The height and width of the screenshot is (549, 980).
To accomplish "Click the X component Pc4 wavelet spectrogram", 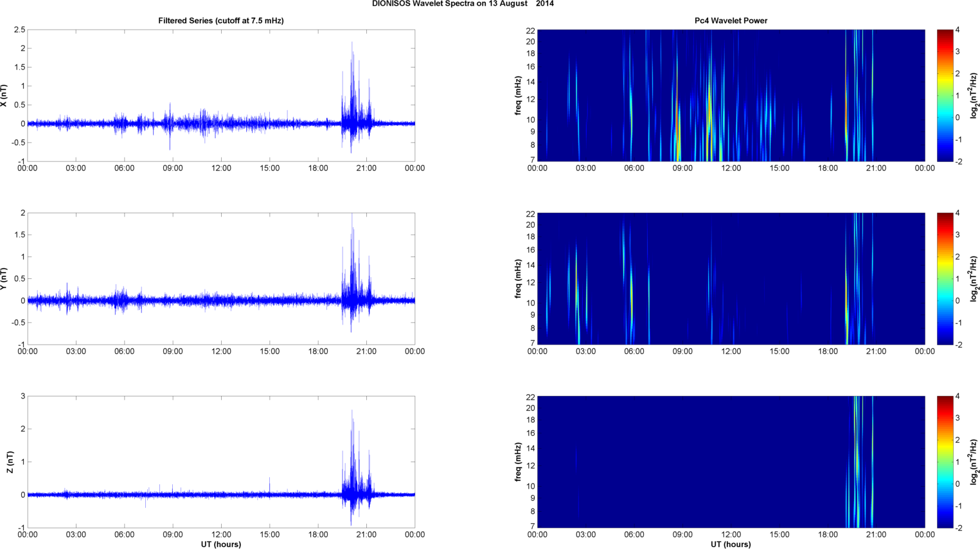I will tap(731, 95).
